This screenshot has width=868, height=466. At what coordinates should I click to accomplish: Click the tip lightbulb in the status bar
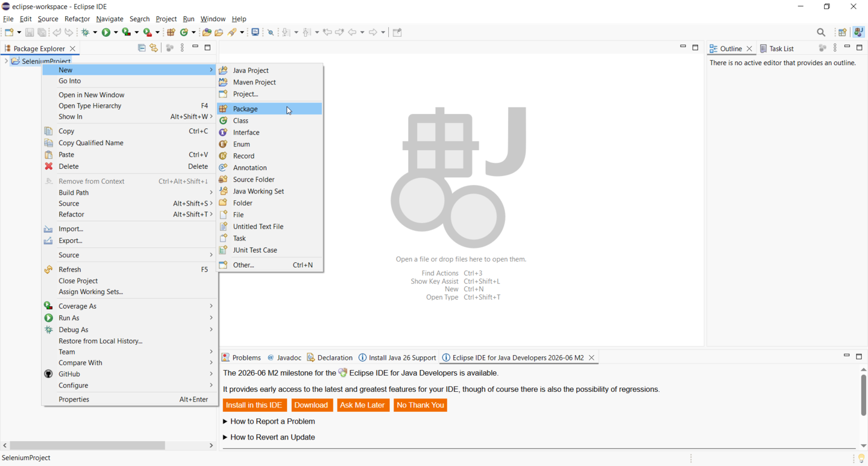(x=861, y=459)
